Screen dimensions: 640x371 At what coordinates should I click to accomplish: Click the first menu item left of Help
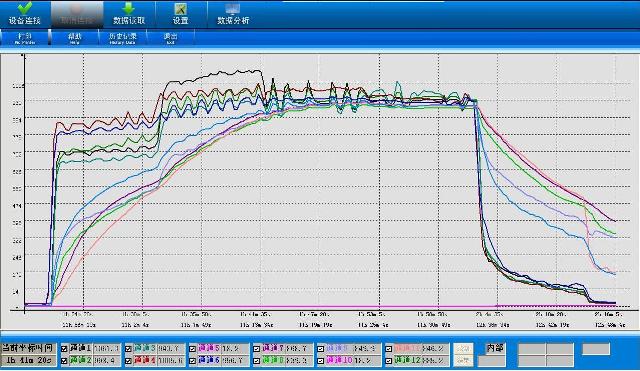(25, 38)
